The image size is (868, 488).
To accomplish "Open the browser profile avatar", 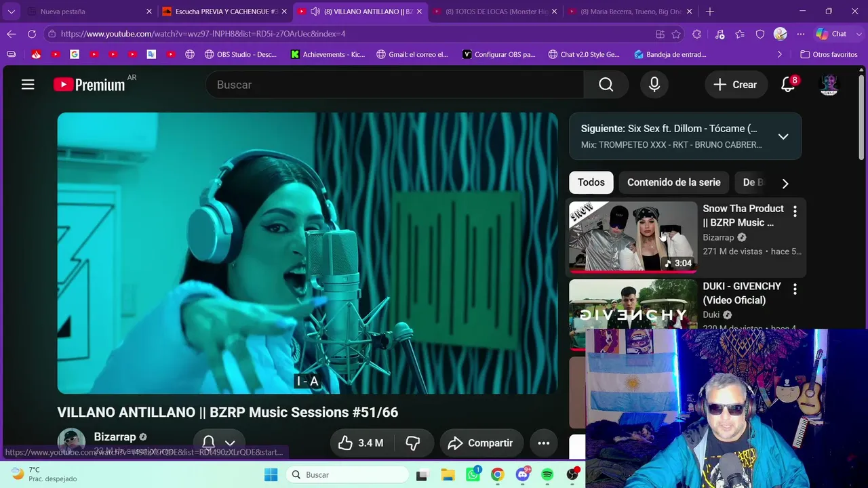I will point(781,34).
